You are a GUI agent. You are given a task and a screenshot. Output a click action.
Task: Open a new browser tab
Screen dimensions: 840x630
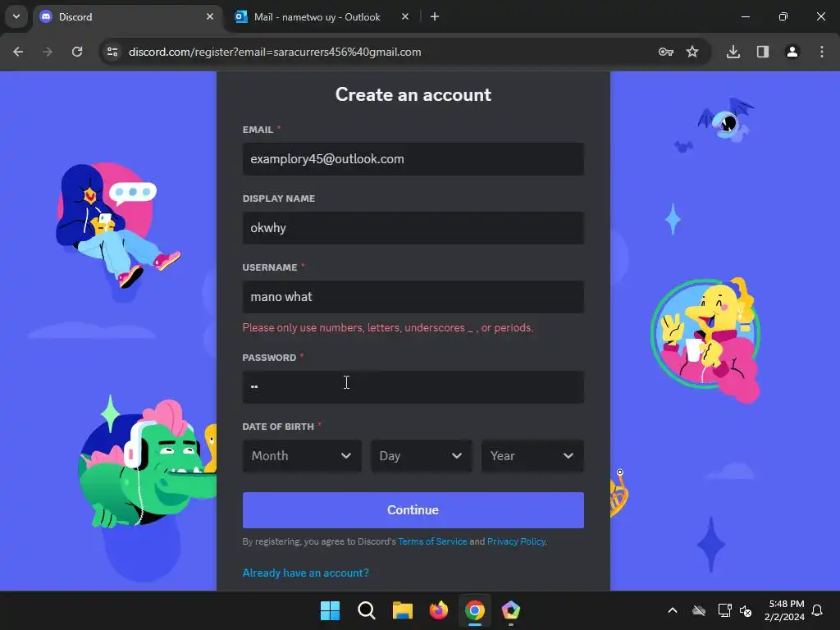[435, 16]
